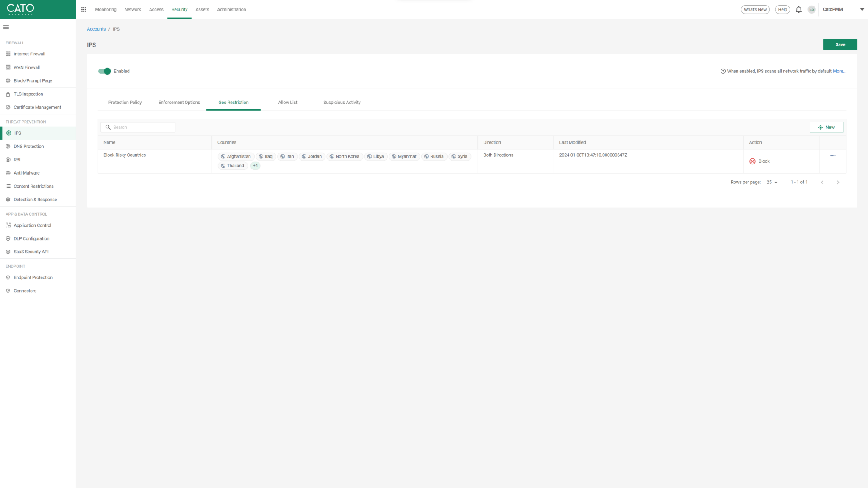This screenshot has height=488, width=868.
Task: Open row actions three-dot menu
Action: point(833,156)
